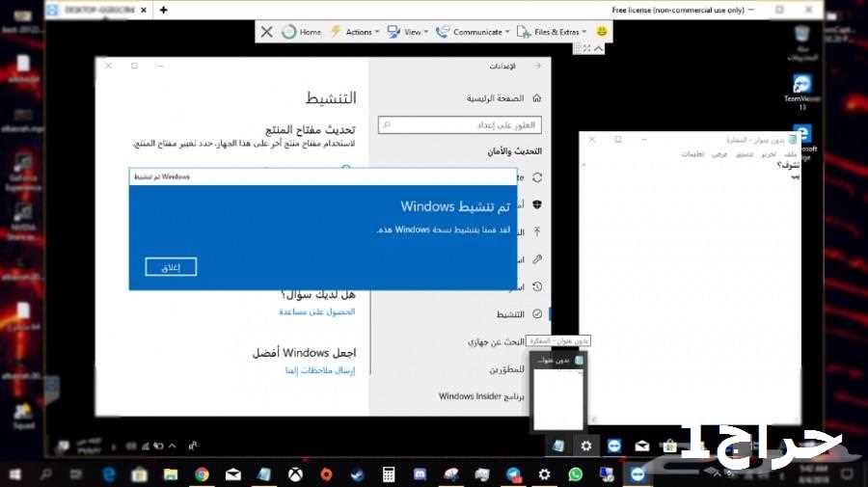Open Discord from local taskbar
The height and width of the screenshot is (487, 868).
[x=420, y=474]
